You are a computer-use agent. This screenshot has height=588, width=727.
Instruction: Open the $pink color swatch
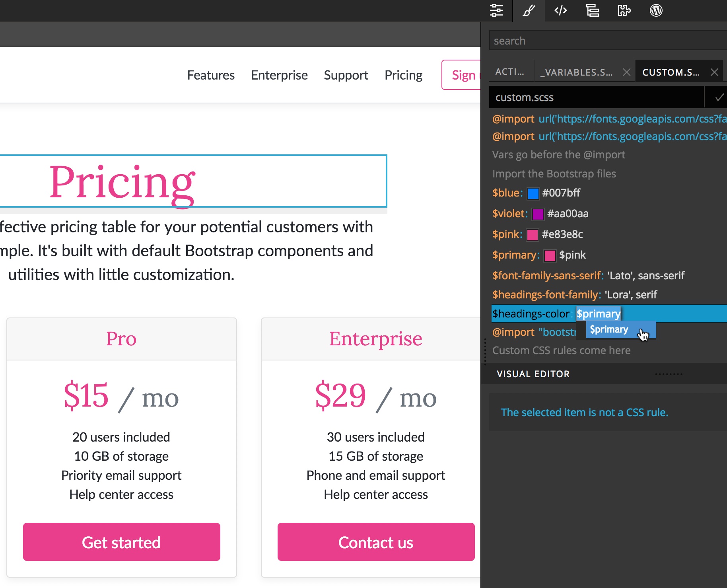[x=533, y=235]
